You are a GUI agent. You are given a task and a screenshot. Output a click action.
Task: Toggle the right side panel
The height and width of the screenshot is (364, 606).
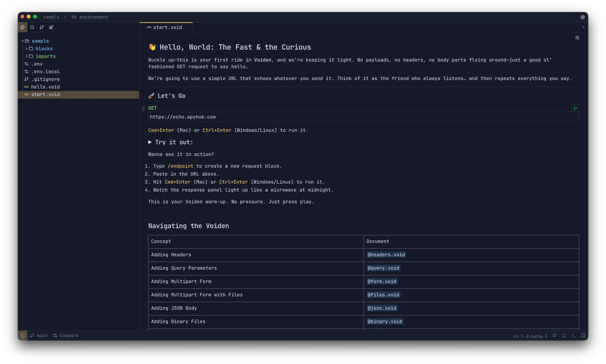[x=583, y=335]
